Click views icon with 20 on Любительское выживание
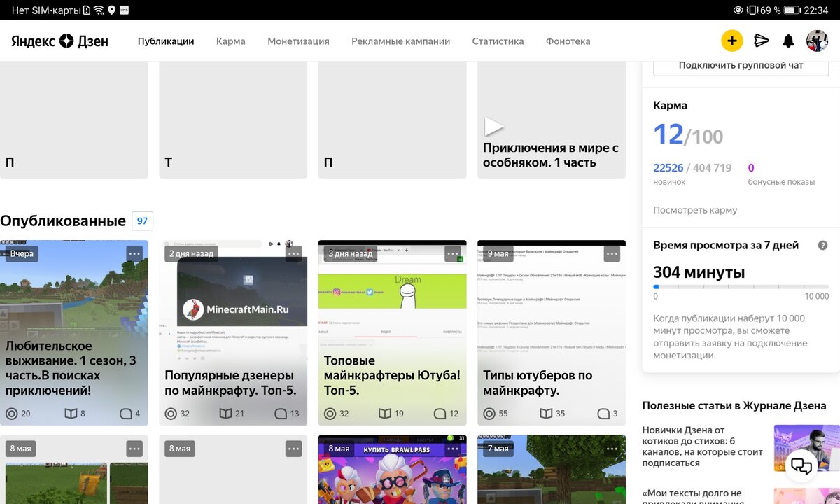Screen dimensions: 840x504 pyautogui.click(x=11, y=414)
